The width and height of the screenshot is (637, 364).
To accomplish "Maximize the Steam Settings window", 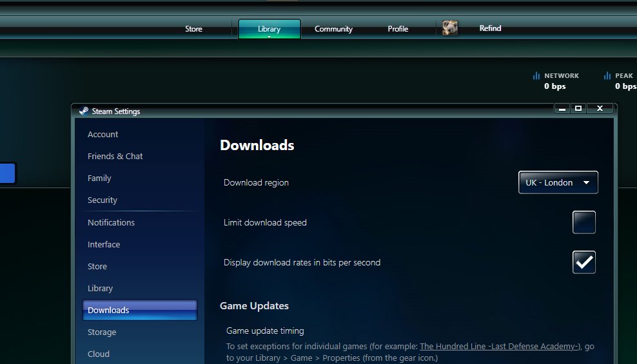I will coord(578,108).
